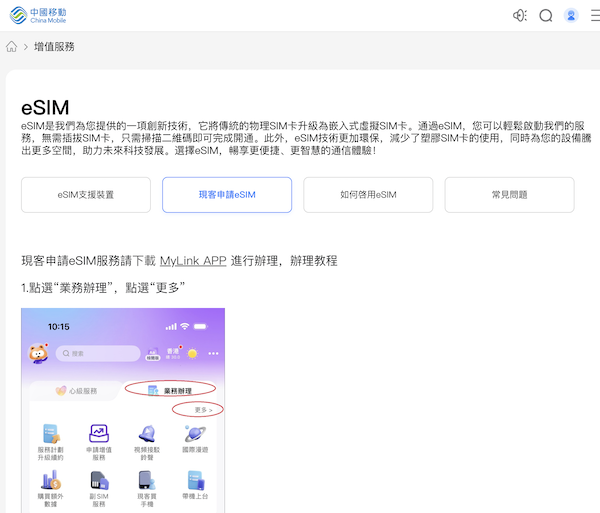Open search via the magnifier icon

pyautogui.click(x=546, y=15)
